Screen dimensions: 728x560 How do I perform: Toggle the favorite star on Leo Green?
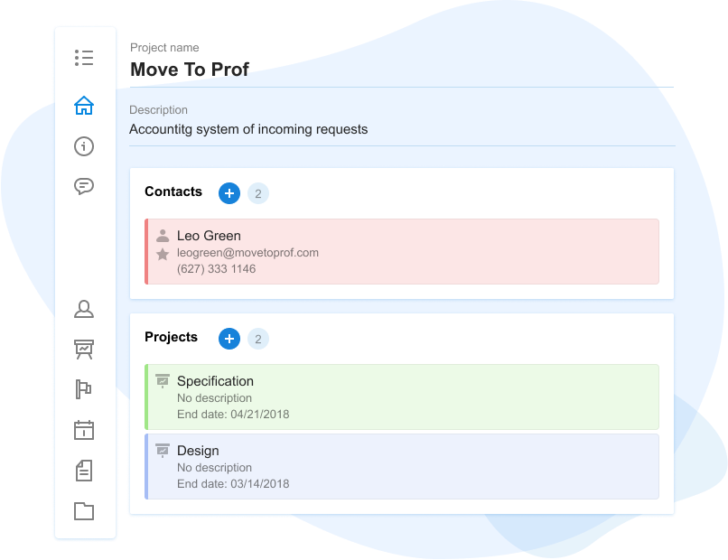pyautogui.click(x=163, y=255)
